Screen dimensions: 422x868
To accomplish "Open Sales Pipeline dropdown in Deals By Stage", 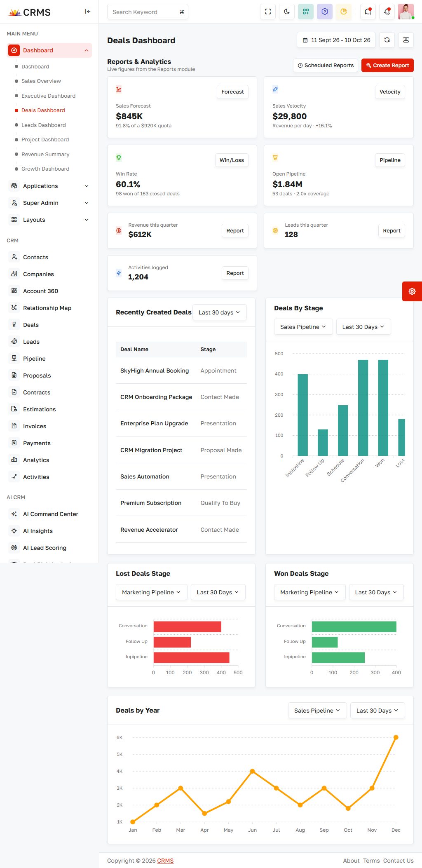I will [303, 327].
